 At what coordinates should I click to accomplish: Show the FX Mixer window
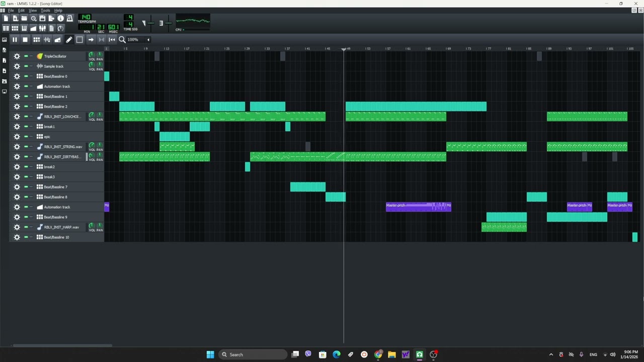42,28
